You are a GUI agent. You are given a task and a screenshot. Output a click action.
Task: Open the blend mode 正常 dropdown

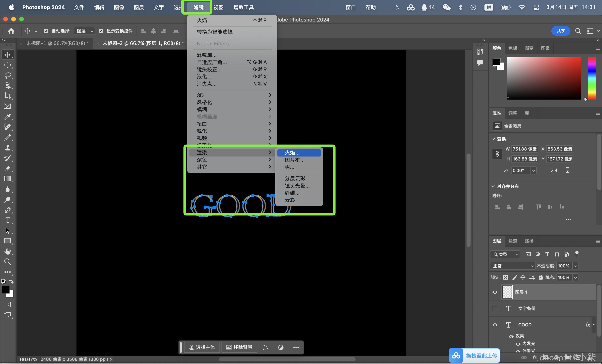[x=513, y=266]
